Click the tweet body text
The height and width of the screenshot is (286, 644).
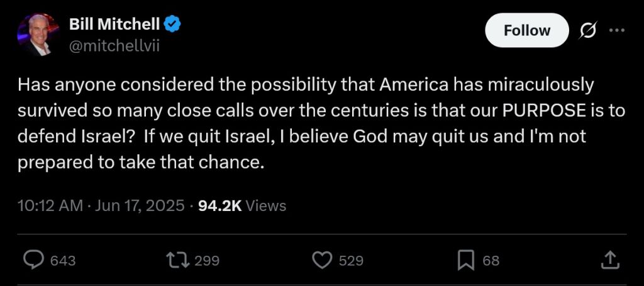click(x=302, y=123)
